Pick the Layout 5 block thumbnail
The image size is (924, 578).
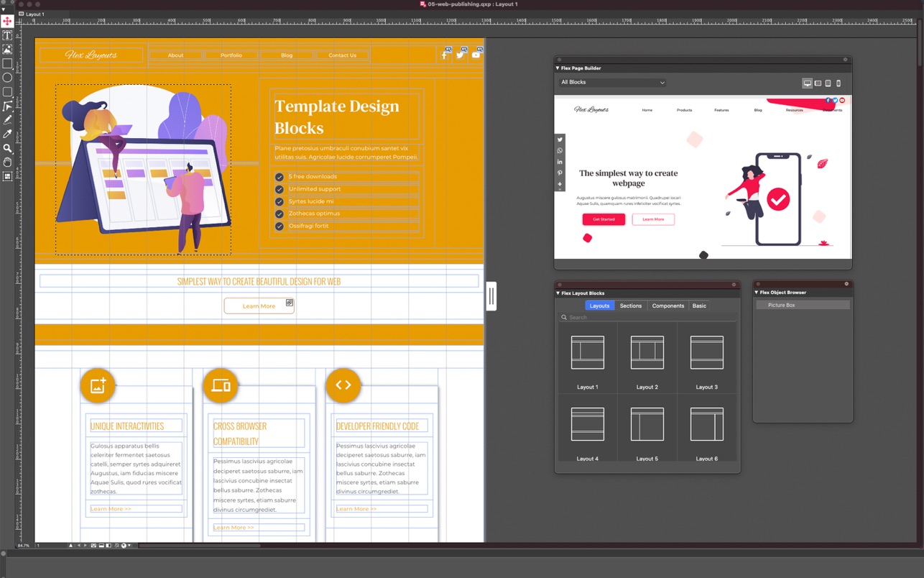(x=647, y=424)
